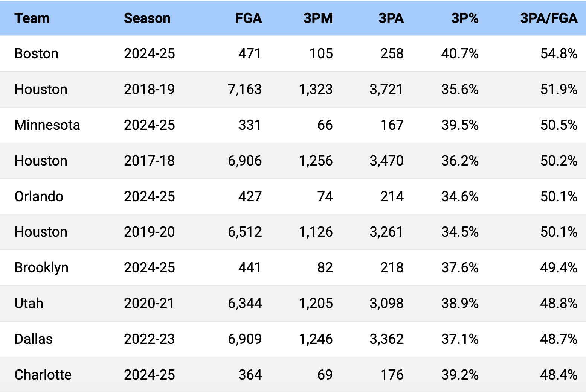Click the Dallas team name

pyautogui.click(x=34, y=339)
